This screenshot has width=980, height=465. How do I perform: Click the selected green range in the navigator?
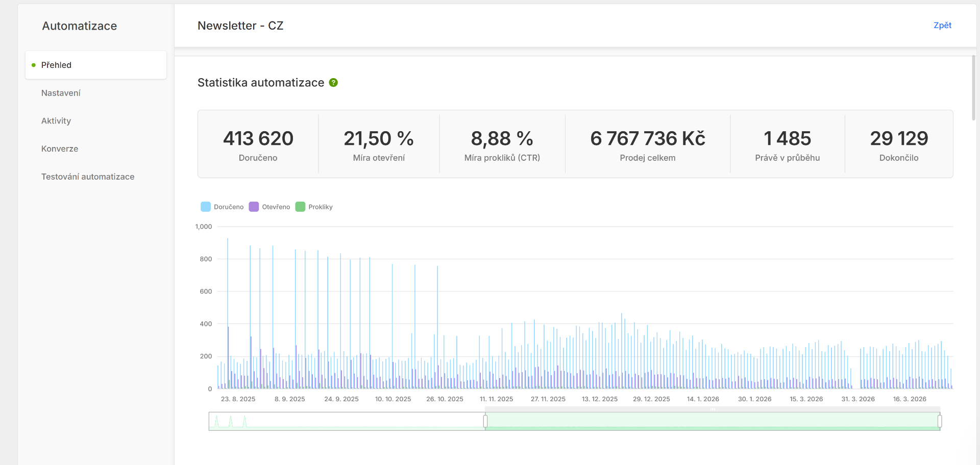pyautogui.click(x=713, y=421)
